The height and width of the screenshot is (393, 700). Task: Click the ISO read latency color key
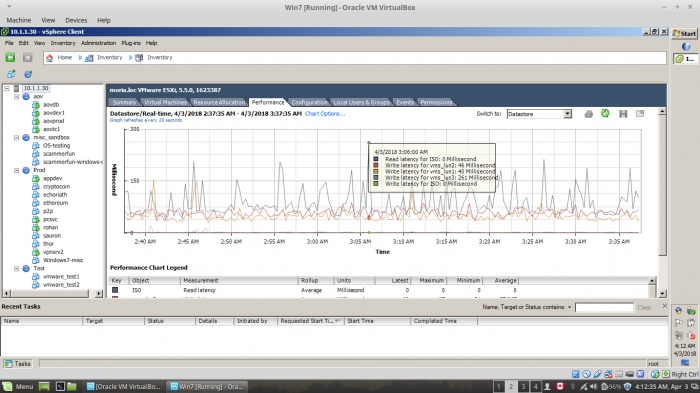click(115, 290)
